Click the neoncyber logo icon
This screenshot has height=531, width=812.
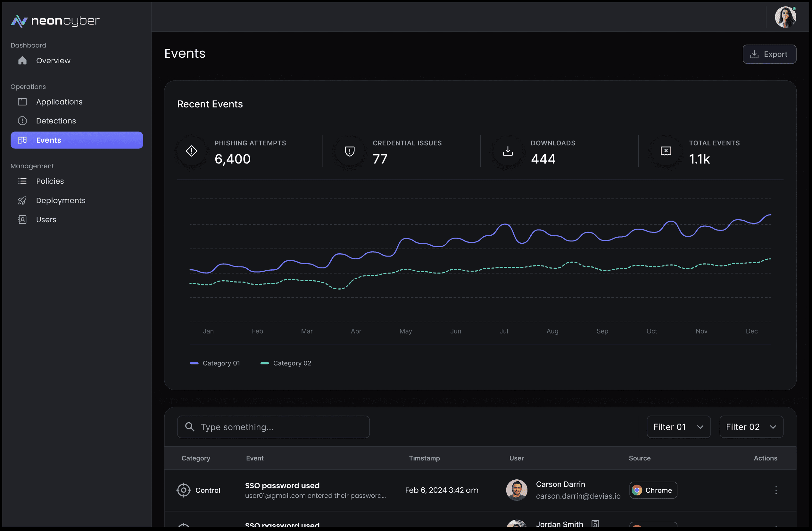pos(19,21)
